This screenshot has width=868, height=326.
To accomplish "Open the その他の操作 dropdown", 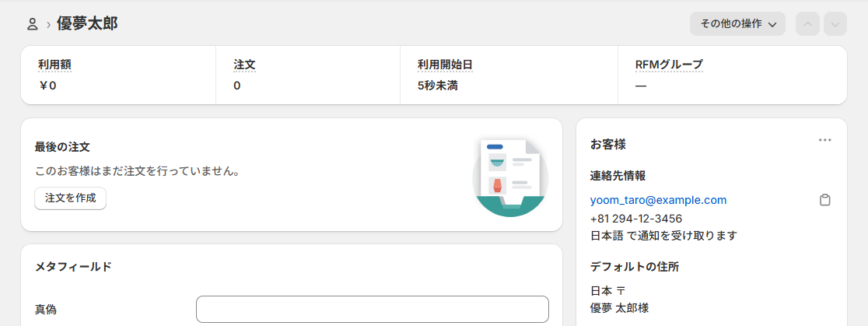I will click(737, 24).
